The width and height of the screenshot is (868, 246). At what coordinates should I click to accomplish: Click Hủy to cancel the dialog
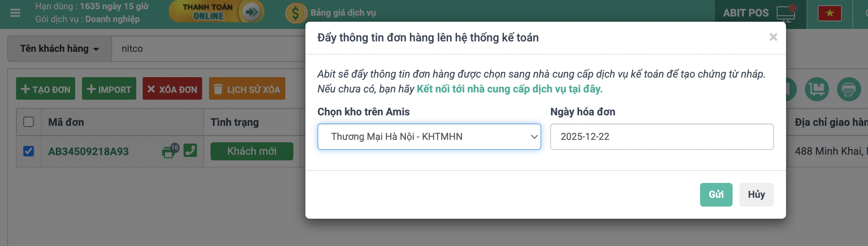click(756, 195)
